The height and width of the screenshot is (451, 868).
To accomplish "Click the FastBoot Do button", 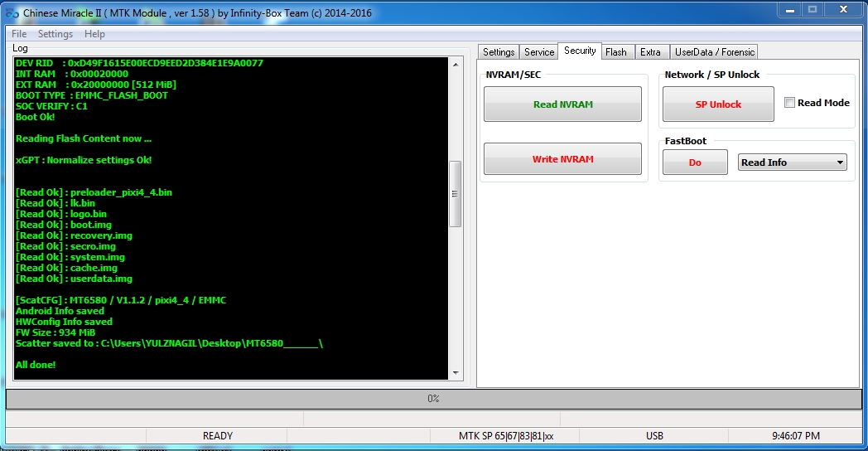I will coord(695,162).
